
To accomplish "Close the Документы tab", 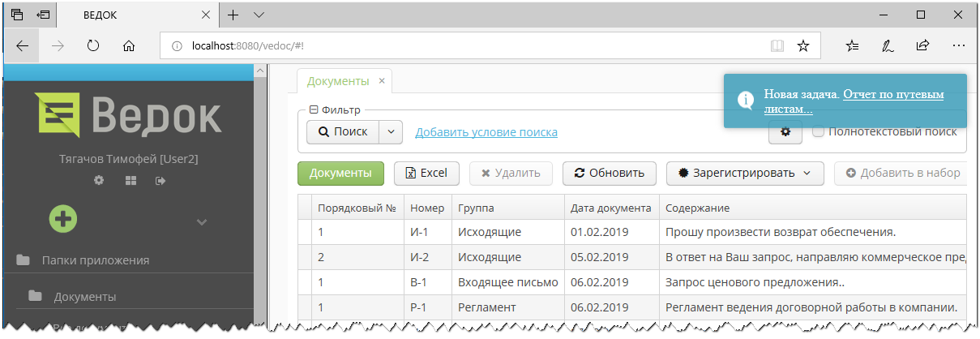I will tap(383, 80).
